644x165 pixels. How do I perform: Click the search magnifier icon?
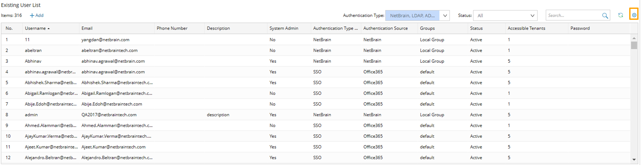coord(605,16)
